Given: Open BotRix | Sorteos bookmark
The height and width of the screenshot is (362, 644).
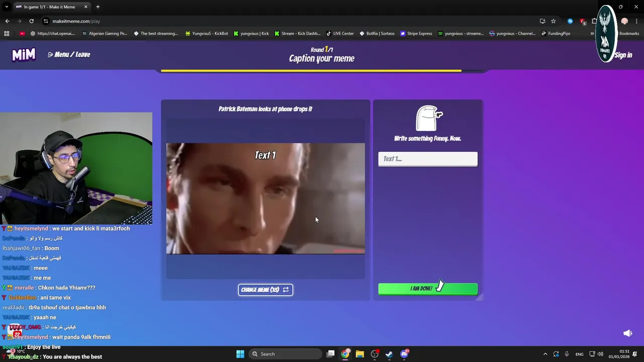Looking at the screenshot, I should [377, 34].
